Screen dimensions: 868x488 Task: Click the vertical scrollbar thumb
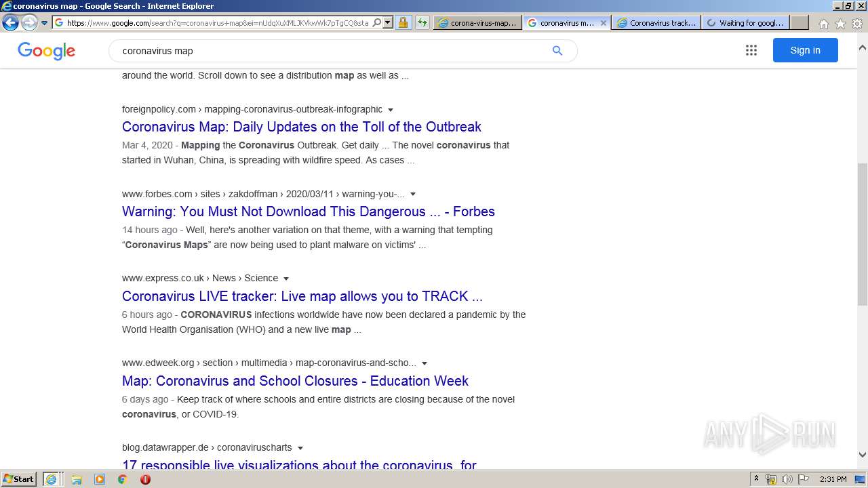coord(862,234)
